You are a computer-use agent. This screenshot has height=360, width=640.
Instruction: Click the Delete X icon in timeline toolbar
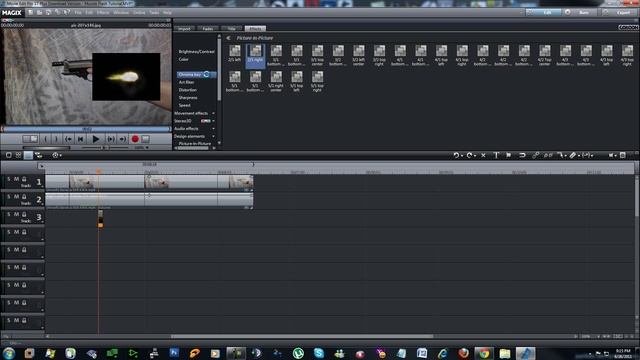tap(483, 155)
